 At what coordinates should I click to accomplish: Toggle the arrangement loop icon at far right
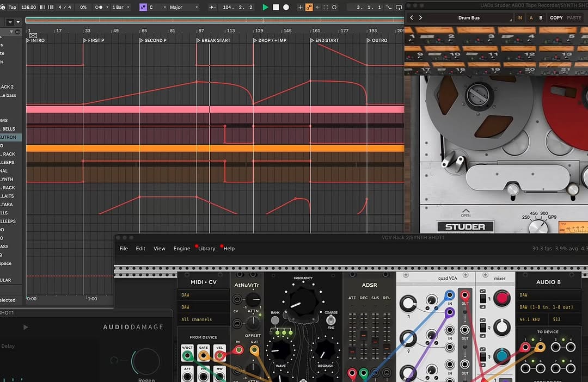point(399,7)
